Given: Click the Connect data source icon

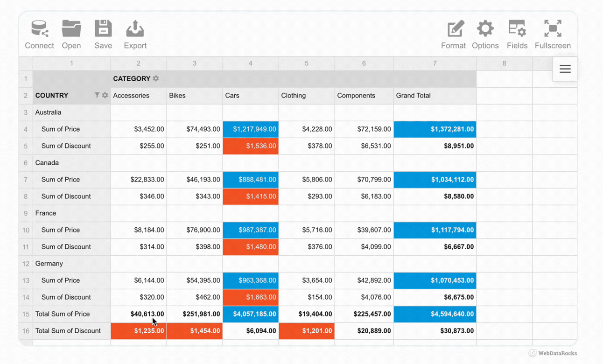Looking at the screenshot, I should point(40,29).
